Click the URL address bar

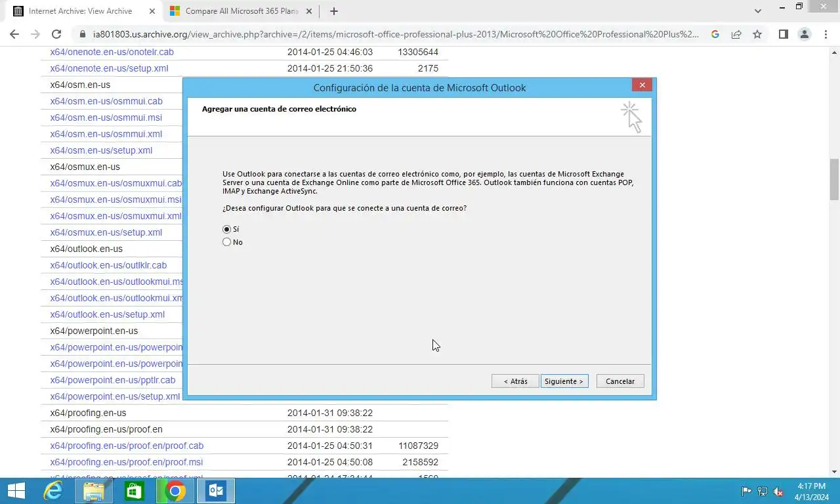[x=396, y=34]
